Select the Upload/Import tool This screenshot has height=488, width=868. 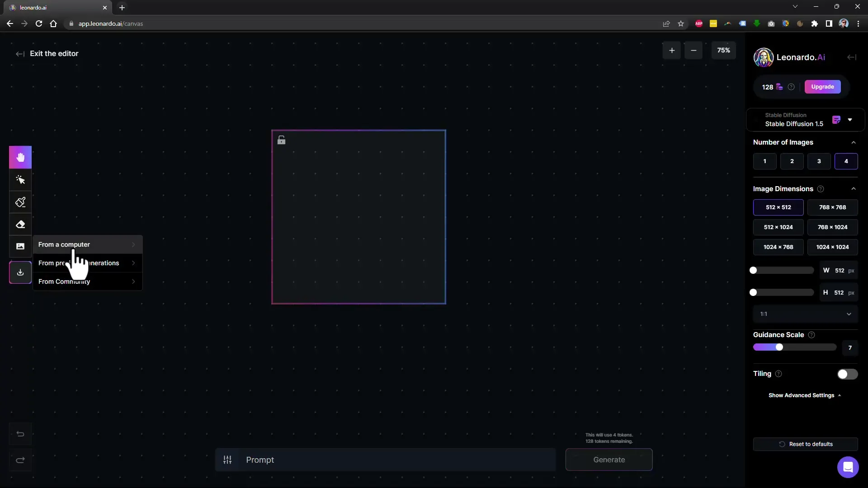[20, 272]
